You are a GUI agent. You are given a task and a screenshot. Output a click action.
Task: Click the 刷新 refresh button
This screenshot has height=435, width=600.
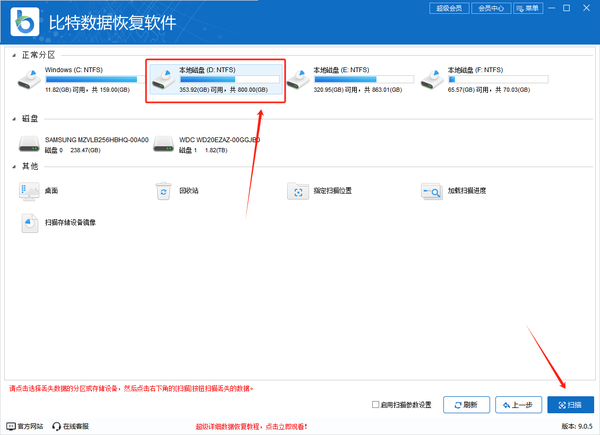(466, 405)
